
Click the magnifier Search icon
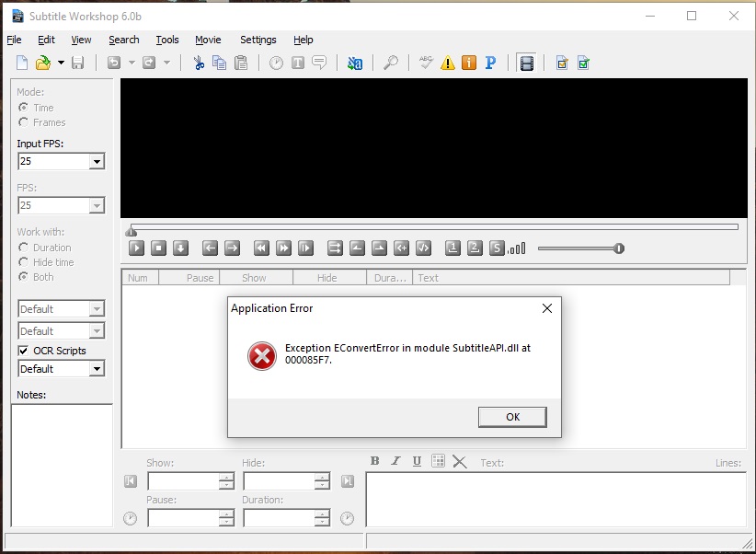pyautogui.click(x=391, y=63)
